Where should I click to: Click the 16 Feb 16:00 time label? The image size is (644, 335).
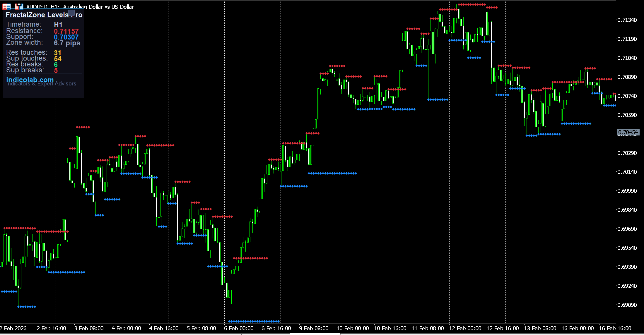point(615,328)
